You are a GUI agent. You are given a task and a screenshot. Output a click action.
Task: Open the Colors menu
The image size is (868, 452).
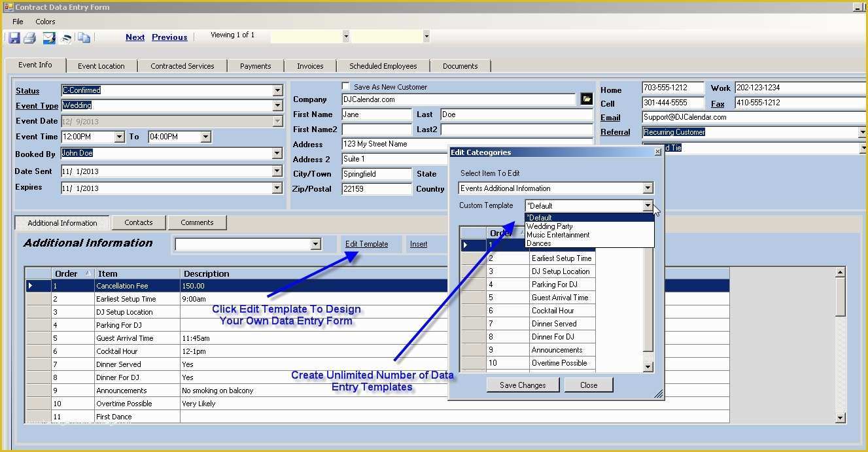[x=45, y=22]
